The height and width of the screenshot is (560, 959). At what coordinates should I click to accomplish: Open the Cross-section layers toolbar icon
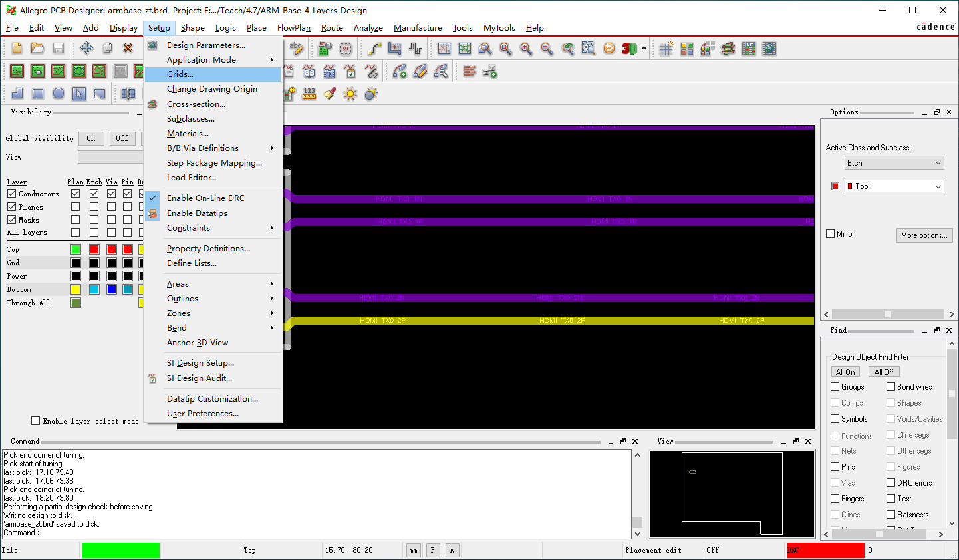[x=728, y=48]
